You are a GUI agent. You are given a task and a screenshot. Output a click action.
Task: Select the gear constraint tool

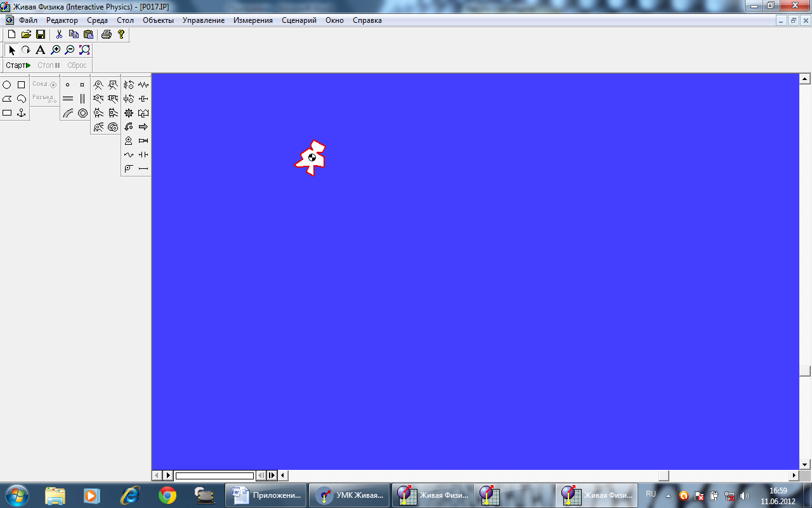pos(129,113)
